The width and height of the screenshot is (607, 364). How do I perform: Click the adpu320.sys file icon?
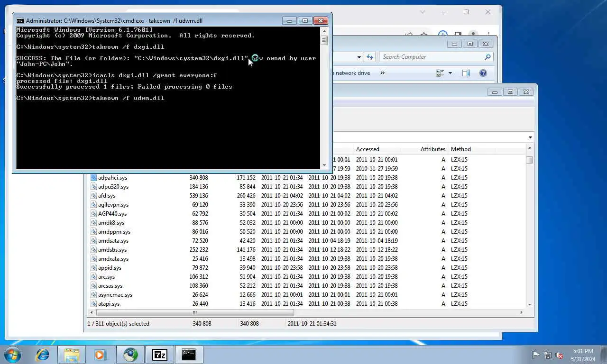(x=93, y=187)
